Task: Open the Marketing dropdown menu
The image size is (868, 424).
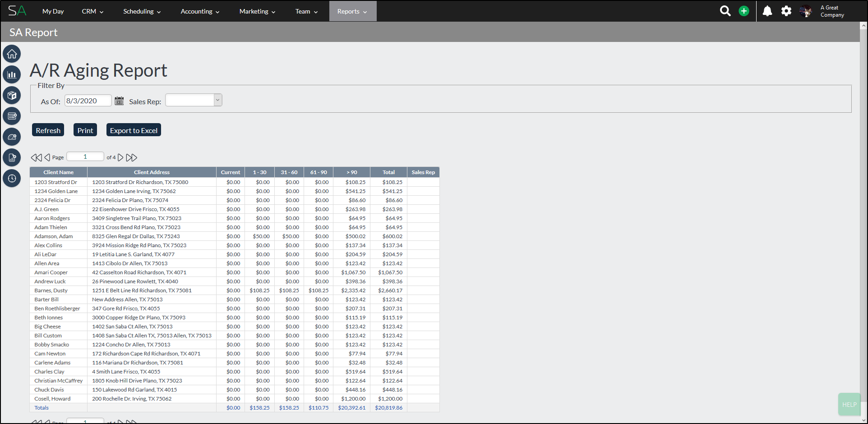Action: pos(257,11)
